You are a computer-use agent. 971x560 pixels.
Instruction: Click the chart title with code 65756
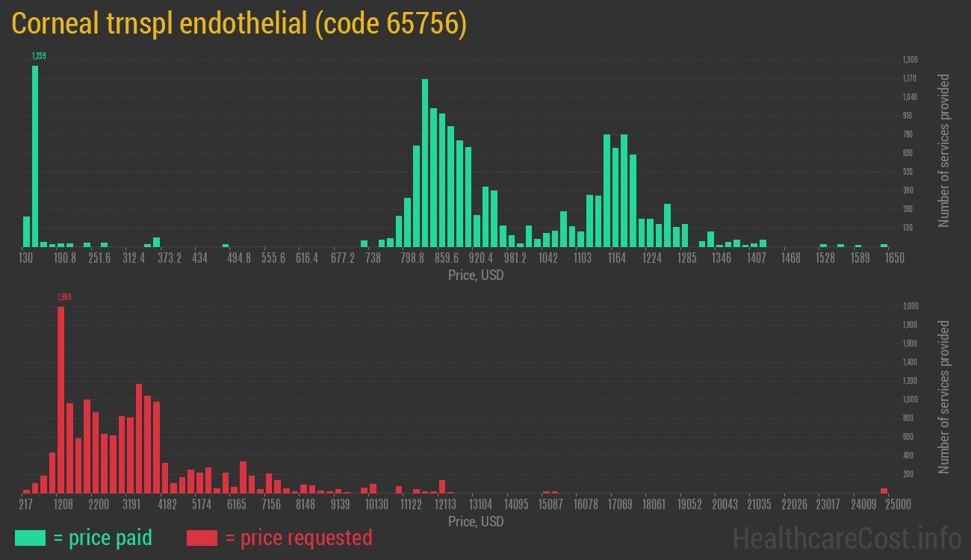(x=239, y=24)
